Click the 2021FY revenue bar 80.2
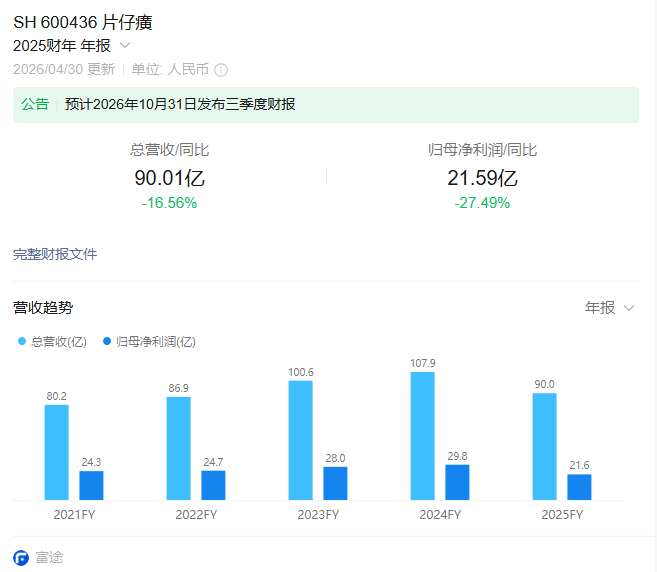The image size is (657, 572). [x=57, y=452]
